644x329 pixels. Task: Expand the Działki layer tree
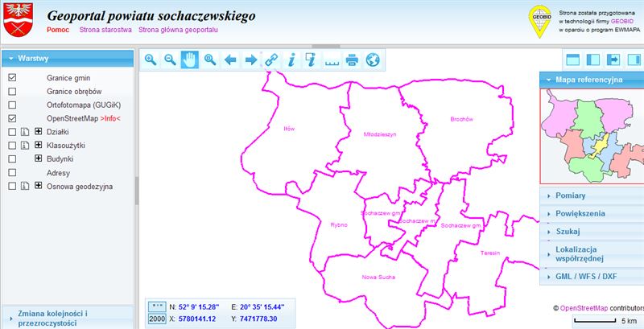[x=38, y=132]
